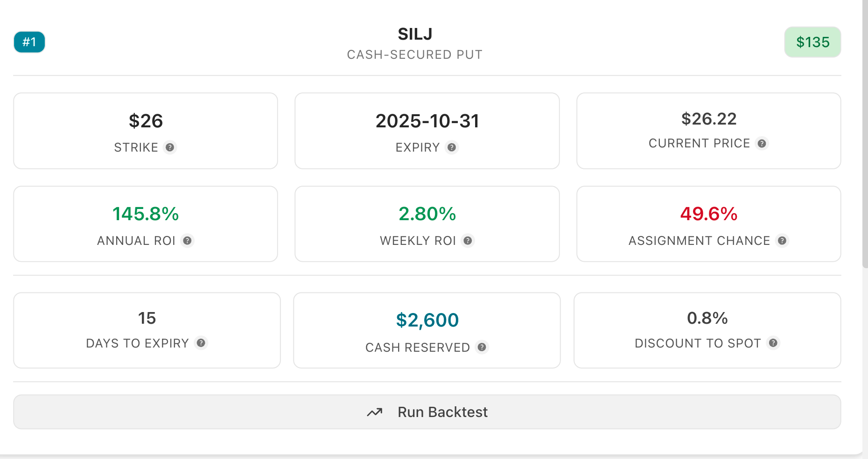The height and width of the screenshot is (459, 868).
Task: Click the $135 premium badge
Action: (x=812, y=42)
